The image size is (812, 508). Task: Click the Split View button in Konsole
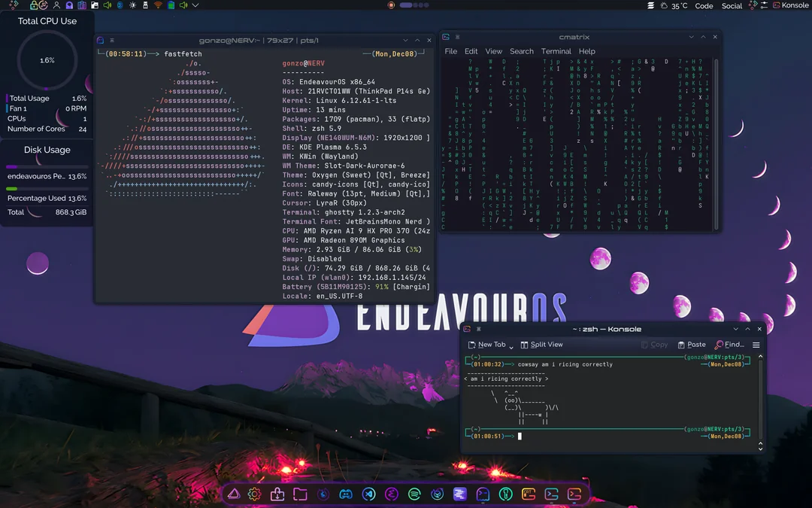click(541, 345)
